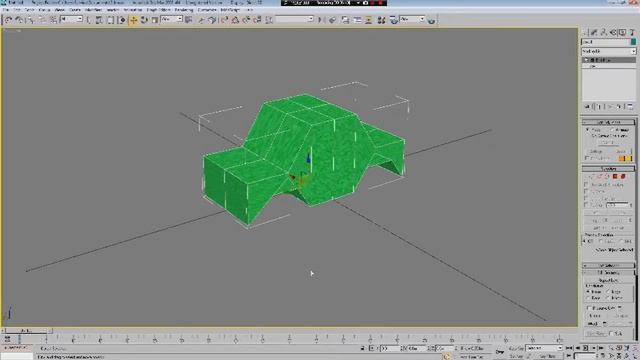
Task: Open the Views menu
Action: 60,10
